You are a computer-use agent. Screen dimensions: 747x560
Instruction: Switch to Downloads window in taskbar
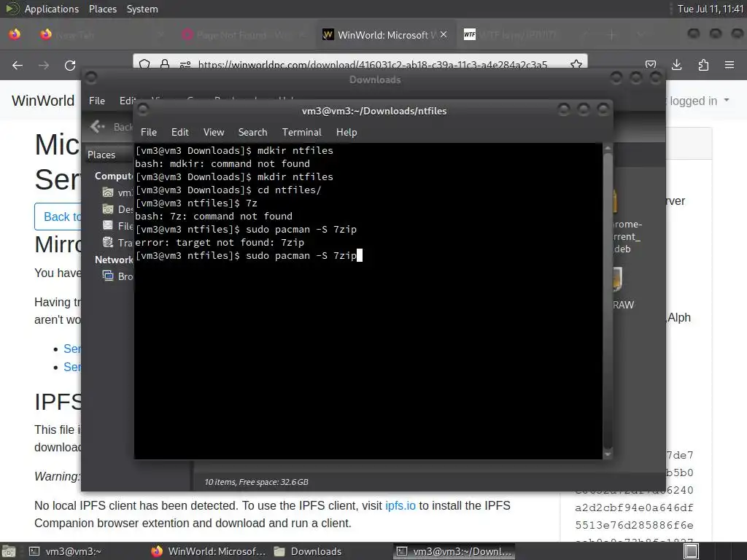pyautogui.click(x=309, y=551)
